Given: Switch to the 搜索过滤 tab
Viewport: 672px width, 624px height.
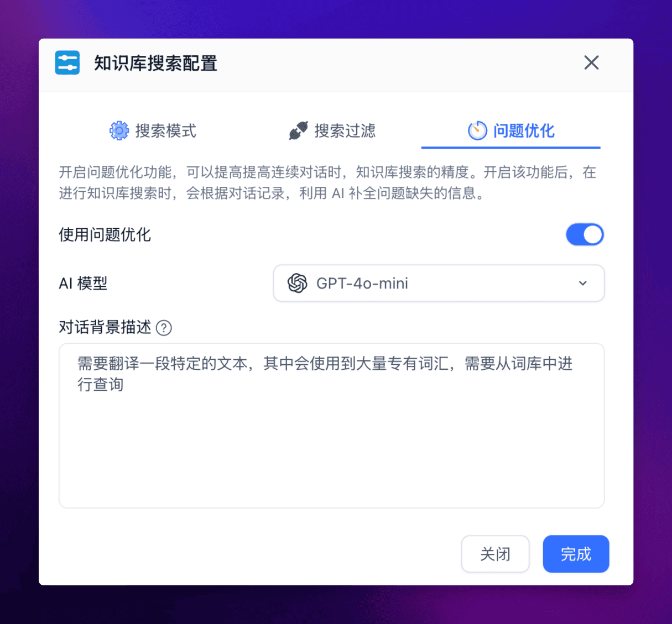Looking at the screenshot, I should [x=332, y=131].
